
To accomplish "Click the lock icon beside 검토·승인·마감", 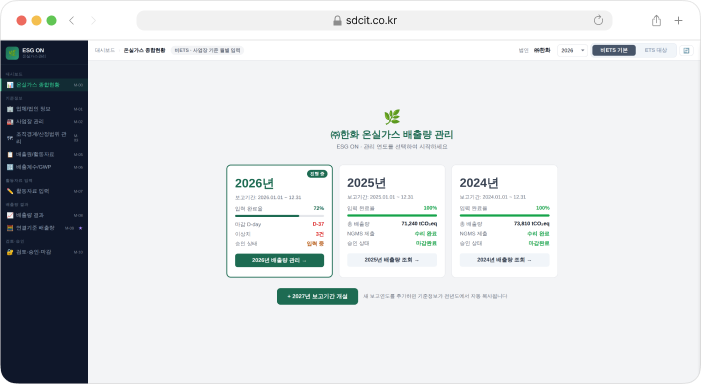I will pyautogui.click(x=10, y=252).
